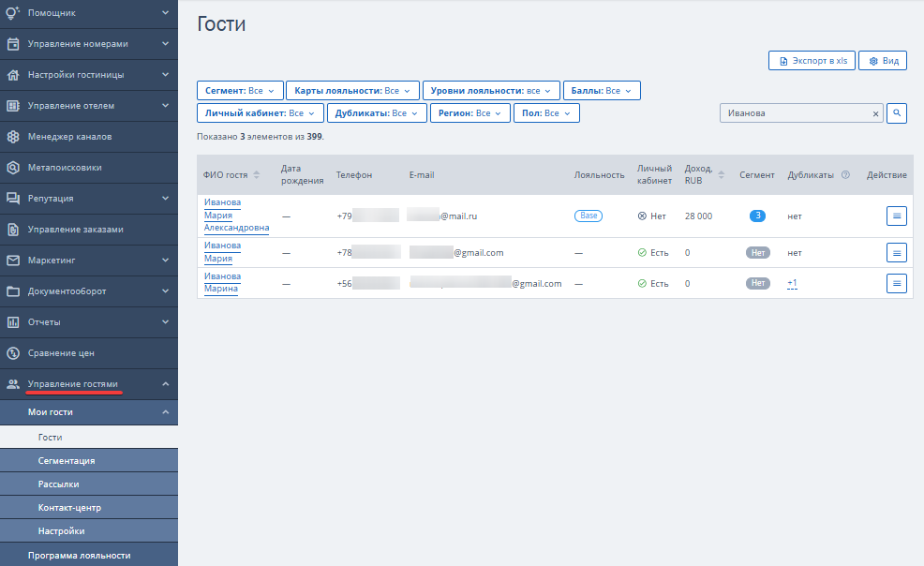Click the Дубликаты help question icon

point(845,175)
